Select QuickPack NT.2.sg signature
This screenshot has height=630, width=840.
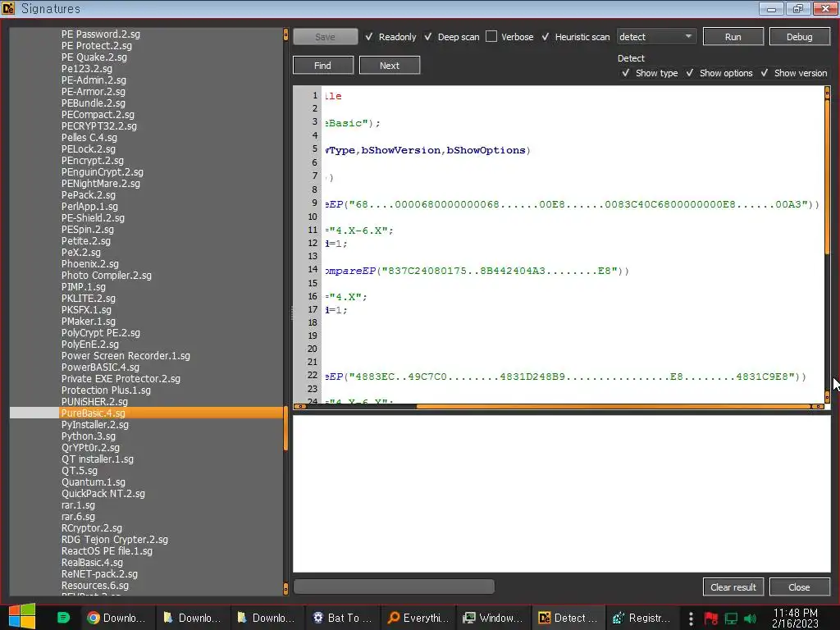[x=103, y=494]
